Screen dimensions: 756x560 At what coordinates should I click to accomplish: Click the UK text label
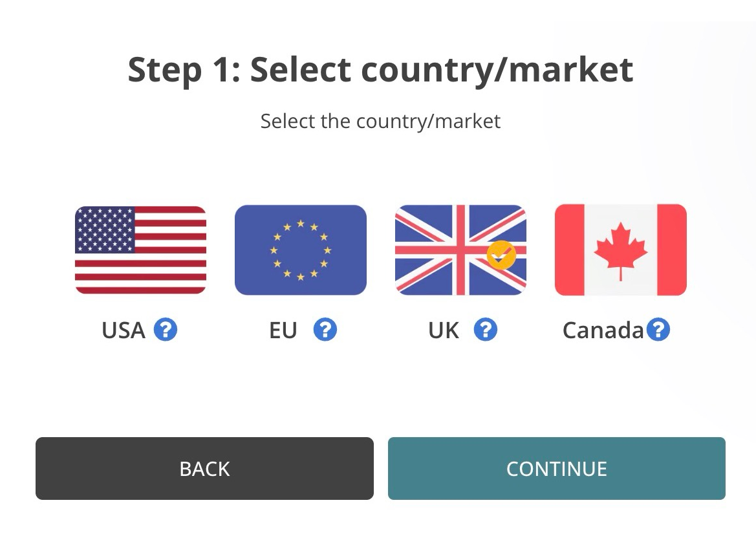(x=444, y=330)
